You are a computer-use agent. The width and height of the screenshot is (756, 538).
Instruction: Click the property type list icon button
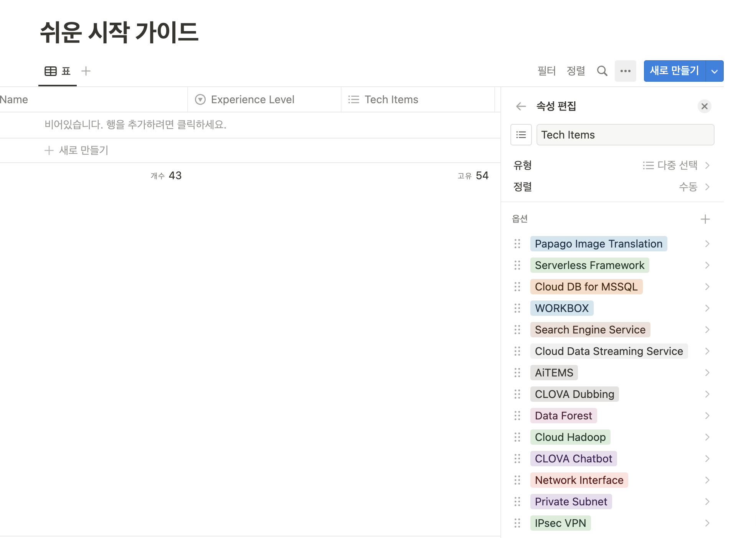coord(521,135)
